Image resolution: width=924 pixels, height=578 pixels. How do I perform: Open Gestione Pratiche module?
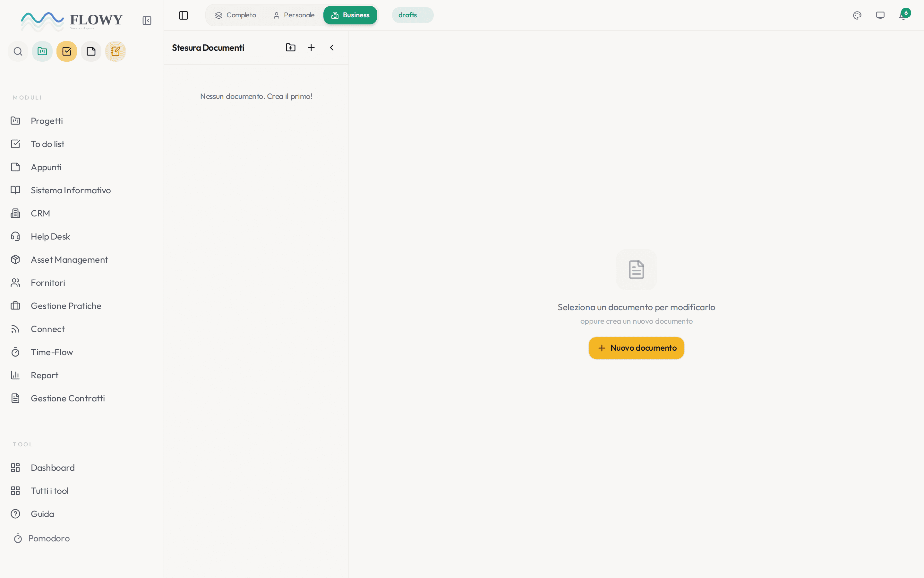tap(82, 306)
